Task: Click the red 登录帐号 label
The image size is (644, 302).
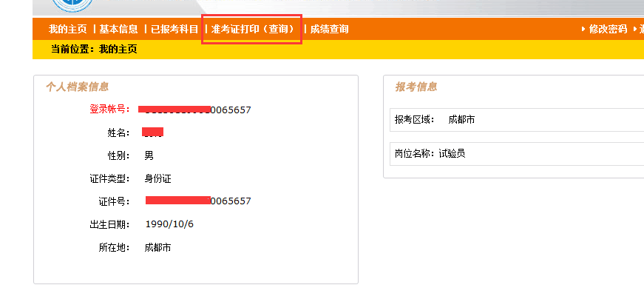Action: click(x=109, y=110)
